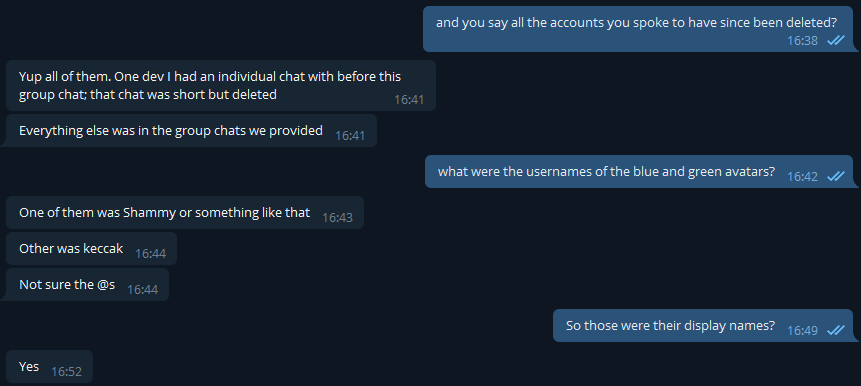Click 16:41 timestamp on 'Yup all of them' message
The width and height of the screenshot is (861, 386).
[409, 100]
